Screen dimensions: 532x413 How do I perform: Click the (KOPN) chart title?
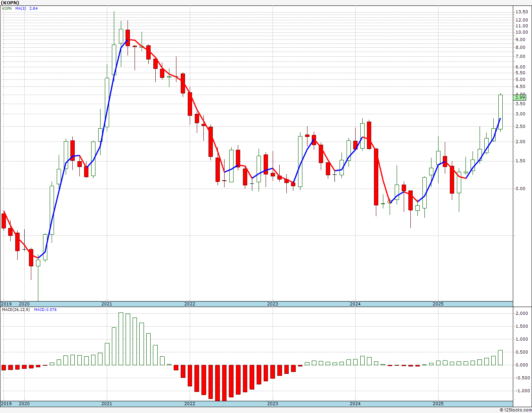click(11, 3)
